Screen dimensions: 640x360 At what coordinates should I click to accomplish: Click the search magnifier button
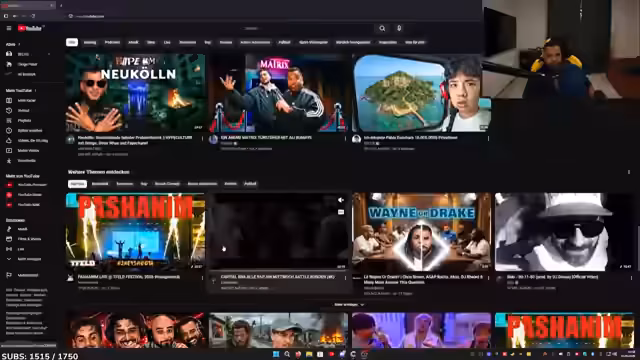click(382, 28)
